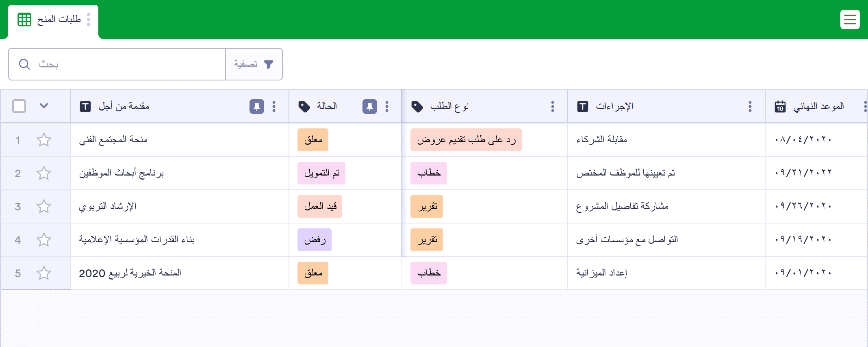This screenshot has height=347, width=868.
Task: Open three-dot options for الإجراءات column
Action: 750,106
